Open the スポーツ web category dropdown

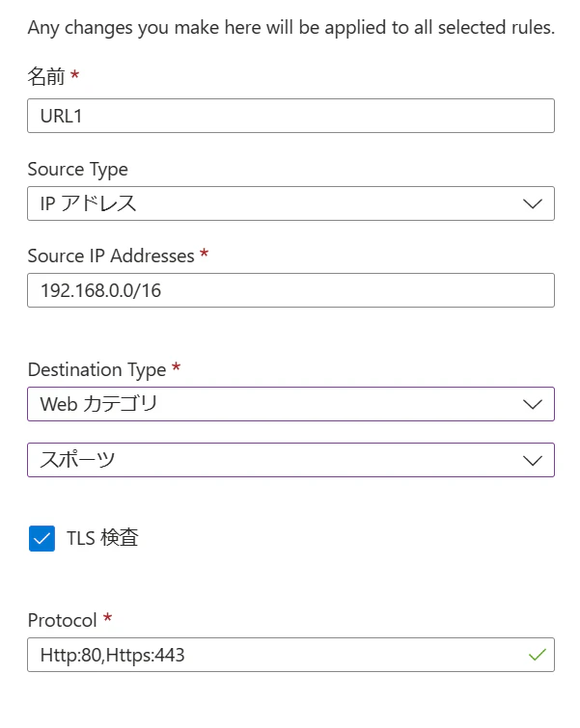[290, 460]
